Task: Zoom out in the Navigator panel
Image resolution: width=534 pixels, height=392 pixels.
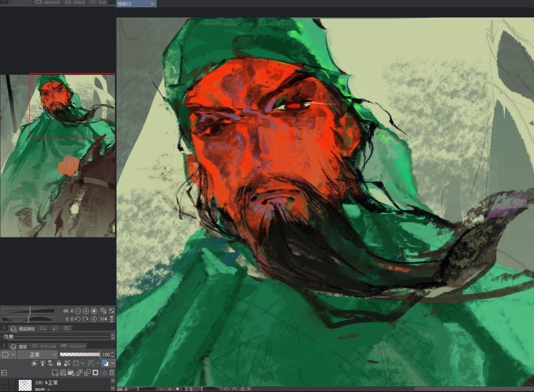Action: [78, 311]
